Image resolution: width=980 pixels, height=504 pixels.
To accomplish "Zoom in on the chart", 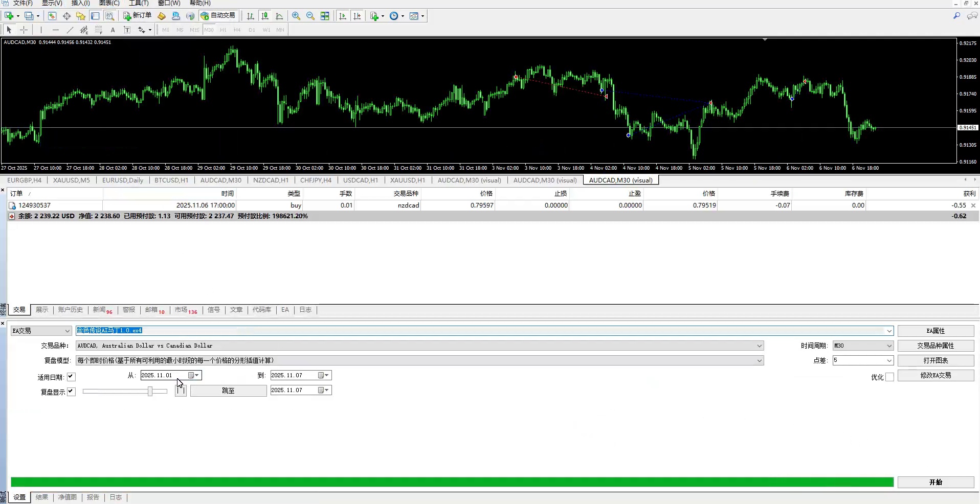I will tap(296, 16).
